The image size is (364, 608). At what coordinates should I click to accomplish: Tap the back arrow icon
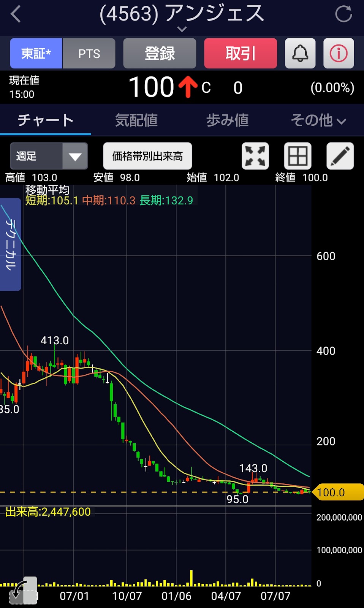pyautogui.click(x=16, y=14)
